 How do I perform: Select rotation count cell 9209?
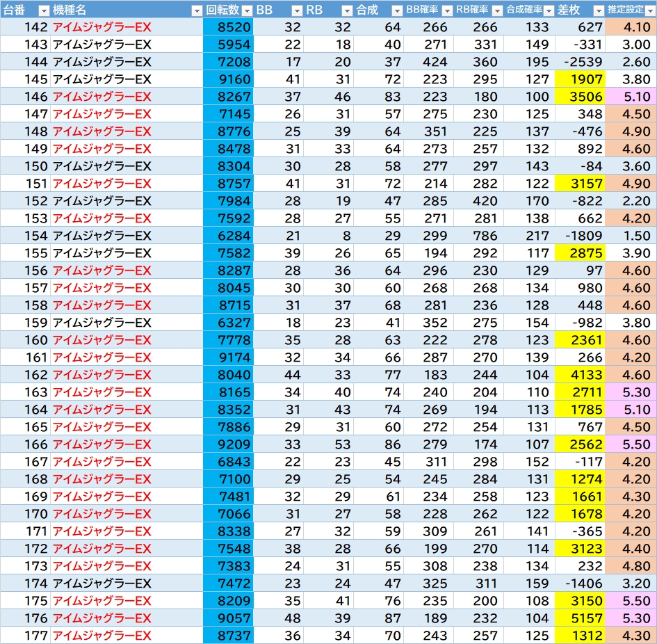[228, 444]
